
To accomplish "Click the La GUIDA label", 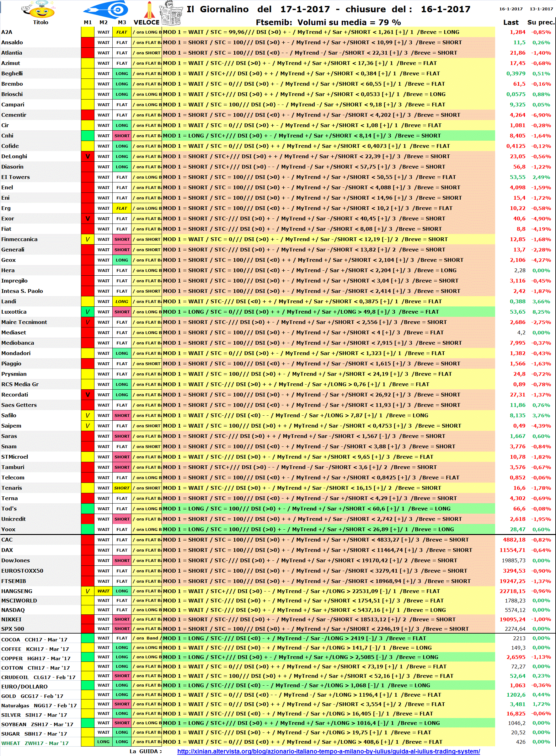I will pyautogui.click(x=145, y=751).
